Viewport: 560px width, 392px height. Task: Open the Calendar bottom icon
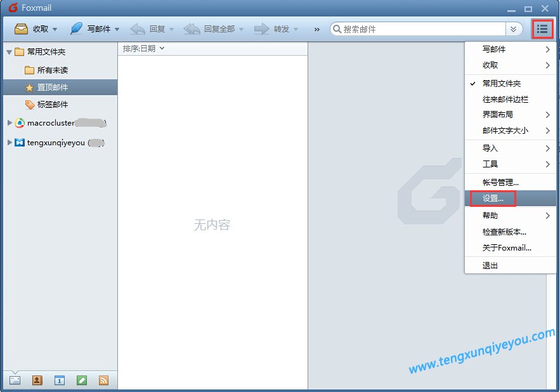[59, 380]
